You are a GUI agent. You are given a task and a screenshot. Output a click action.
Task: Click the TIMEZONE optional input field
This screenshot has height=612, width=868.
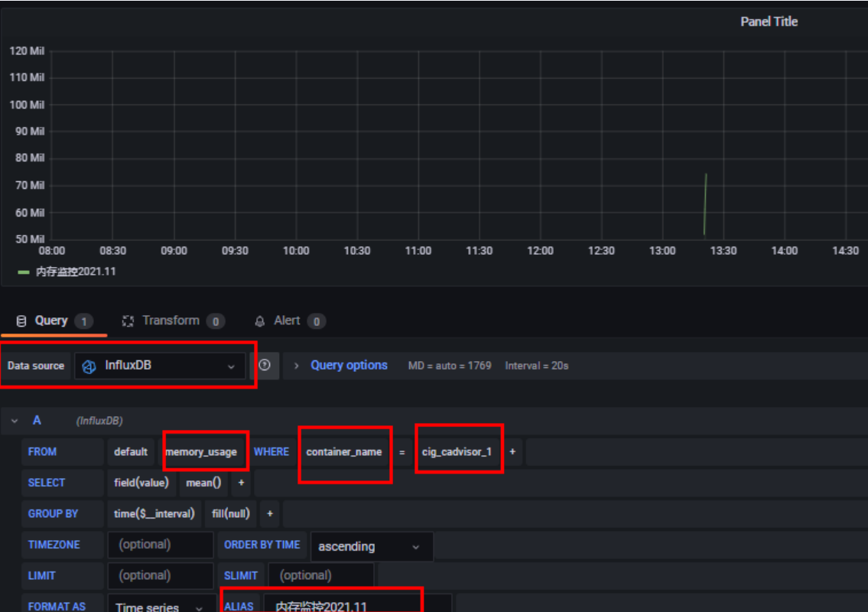pos(160,545)
